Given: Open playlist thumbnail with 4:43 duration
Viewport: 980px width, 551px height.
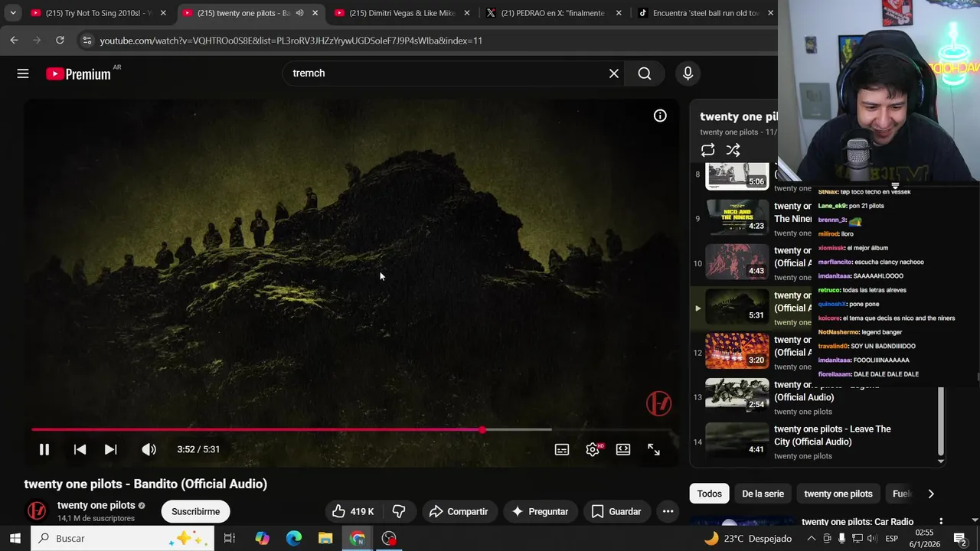Looking at the screenshot, I should (737, 260).
